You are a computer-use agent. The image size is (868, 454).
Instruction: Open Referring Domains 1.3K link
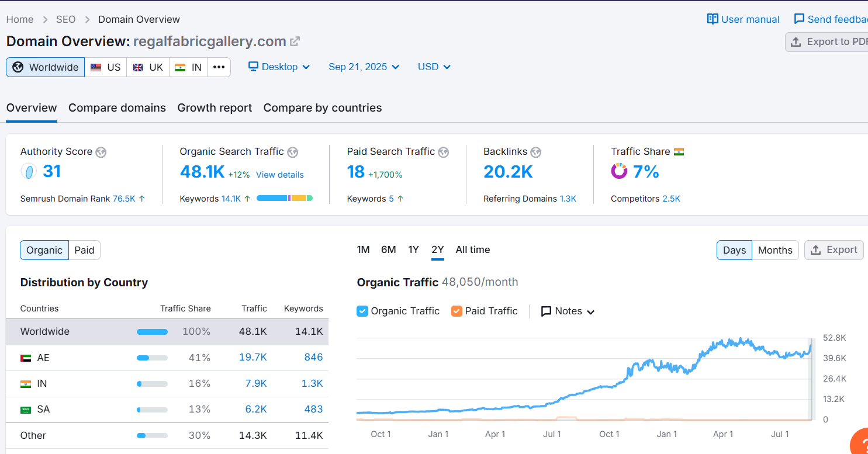(568, 199)
